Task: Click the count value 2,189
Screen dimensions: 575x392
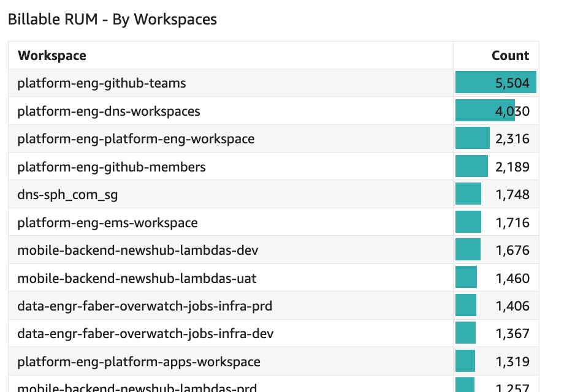Action: pos(512,167)
